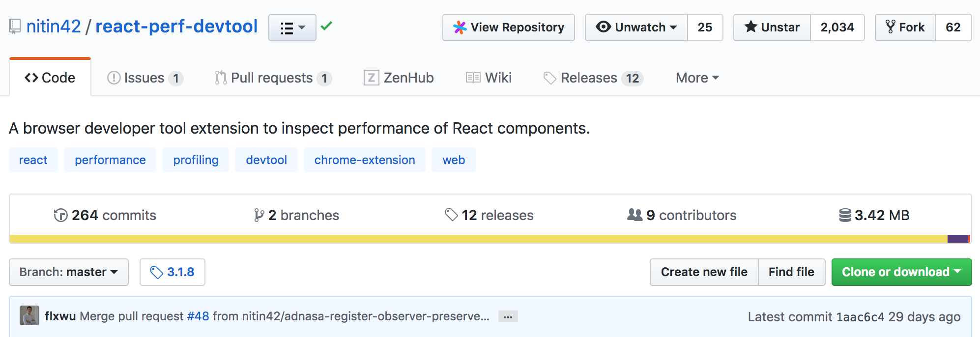
Task: Open the flxwu author link
Action: tap(60, 316)
